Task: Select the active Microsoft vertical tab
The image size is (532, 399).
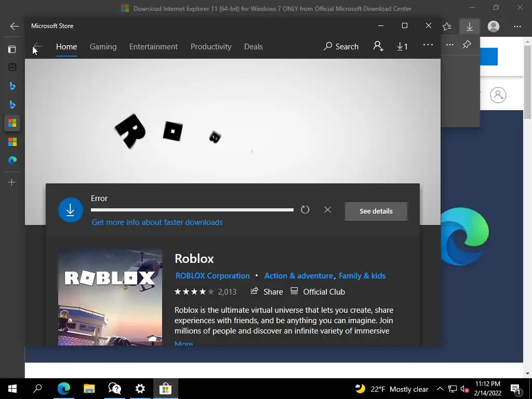Action: (12, 123)
